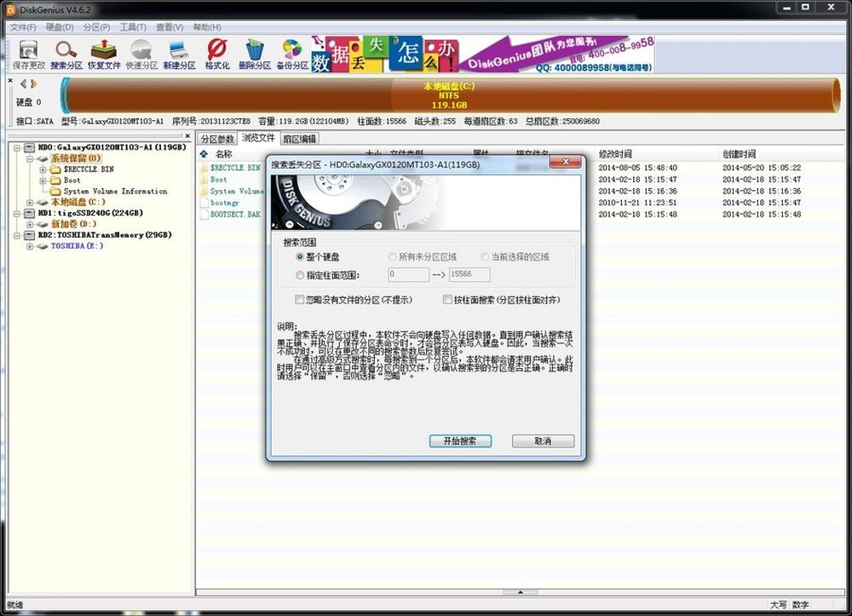Select the 整个硬盘 (whole disk) radio button
Viewport: 852px width, 616px height.
coord(299,256)
